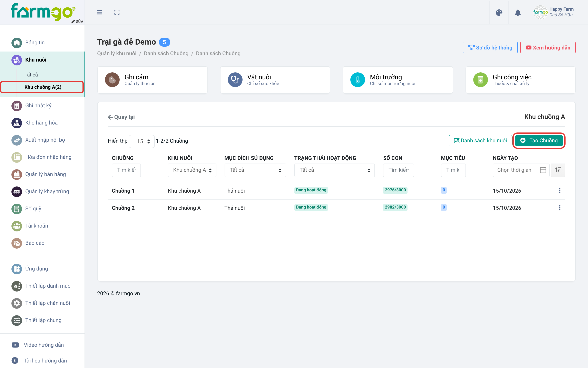This screenshot has width=588, height=368.
Task: Click the SỬA pencil edit icon
Action: [x=77, y=21]
